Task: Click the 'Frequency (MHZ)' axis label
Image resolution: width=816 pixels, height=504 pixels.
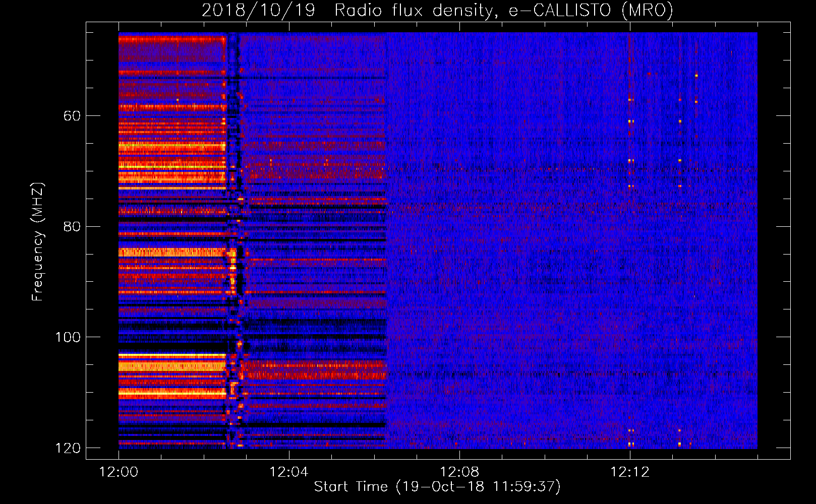Action: click(x=38, y=242)
